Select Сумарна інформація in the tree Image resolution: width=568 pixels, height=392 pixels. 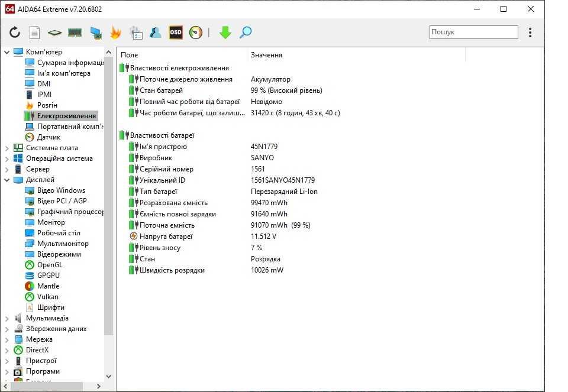coord(64,63)
